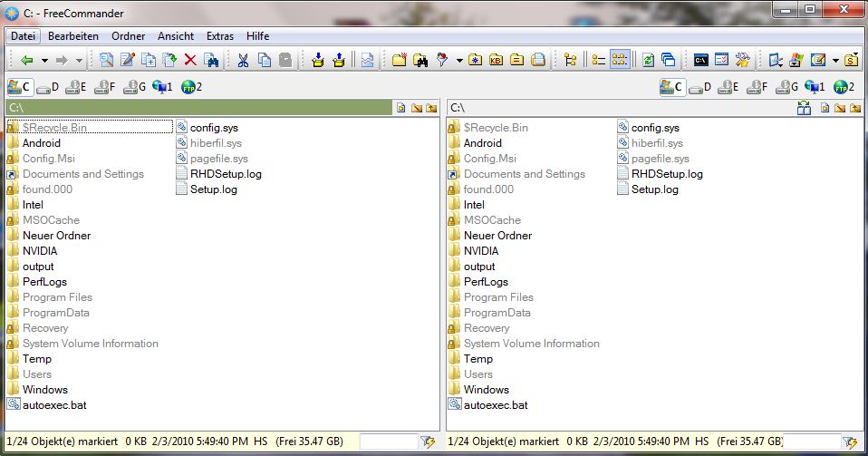The height and width of the screenshot is (456, 868).
Task: Click the New folder toolbar icon
Action: coord(400,60)
